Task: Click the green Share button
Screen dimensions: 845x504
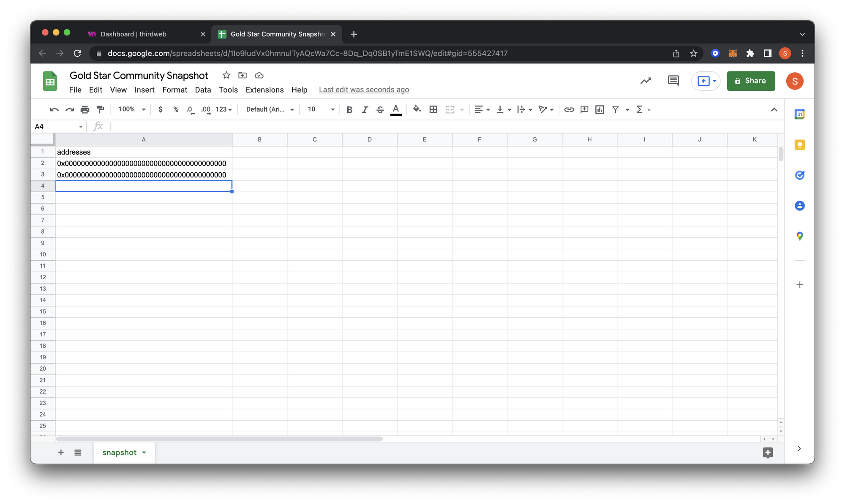Action: click(751, 81)
